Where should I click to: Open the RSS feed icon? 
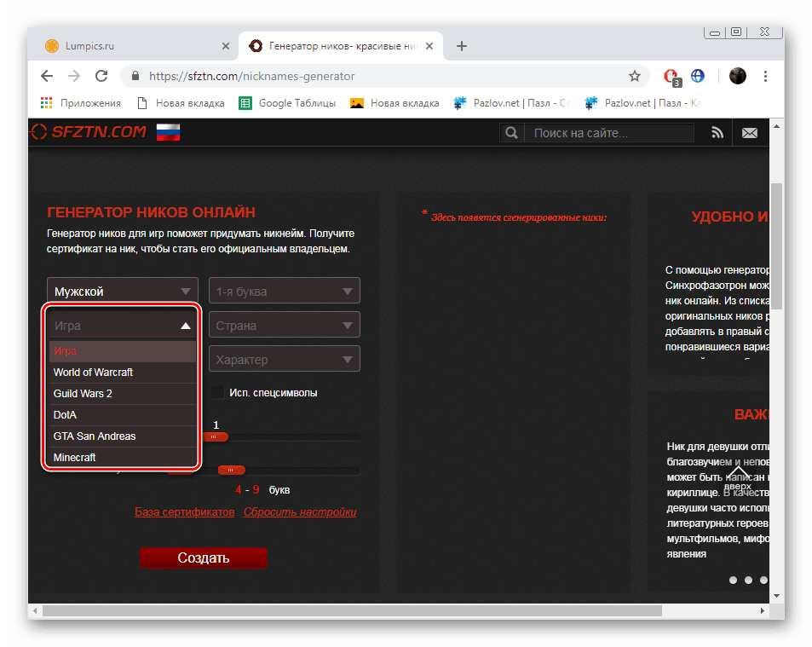tap(717, 133)
